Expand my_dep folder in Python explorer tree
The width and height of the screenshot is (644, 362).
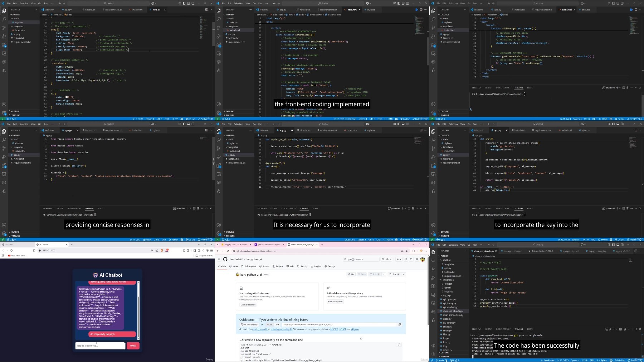pos(447,296)
